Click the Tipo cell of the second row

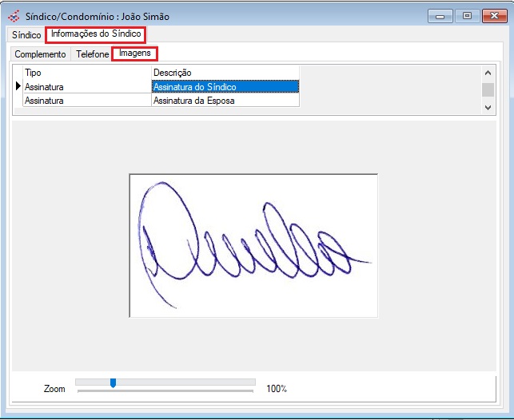86,101
